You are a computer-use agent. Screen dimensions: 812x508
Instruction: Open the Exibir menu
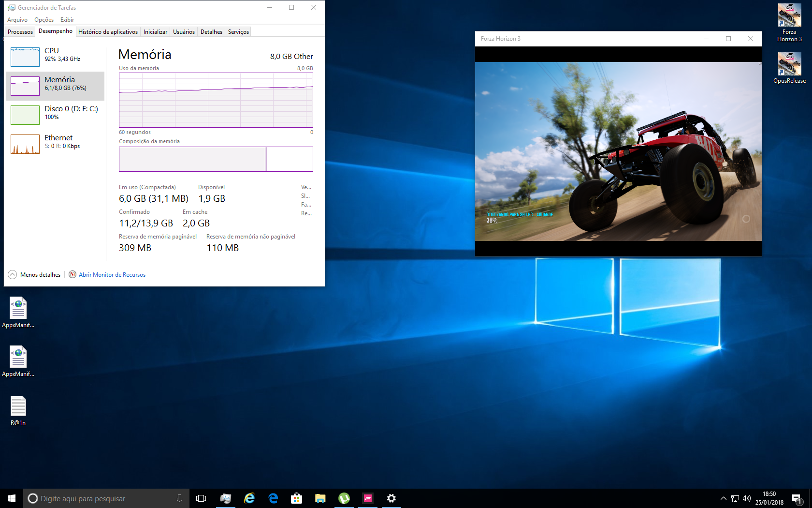pos(67,20)
